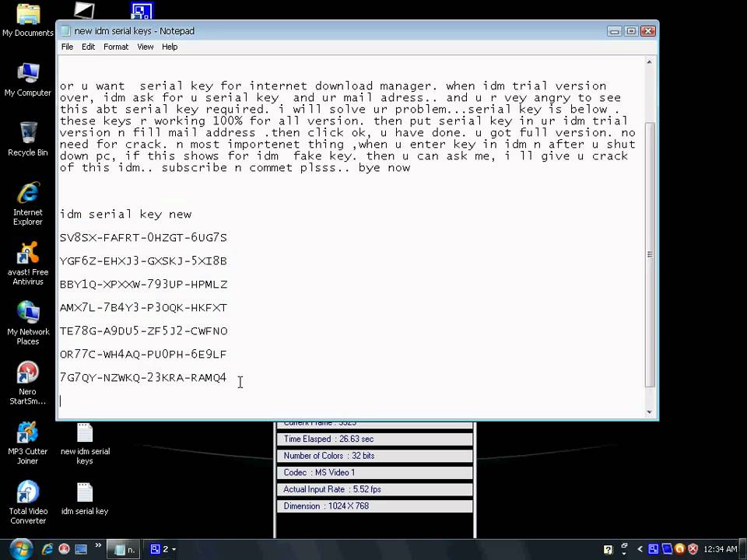Select the Internet Explorer desktop shortcut
This screenshot has height=560, width=747.
point(28,203)
